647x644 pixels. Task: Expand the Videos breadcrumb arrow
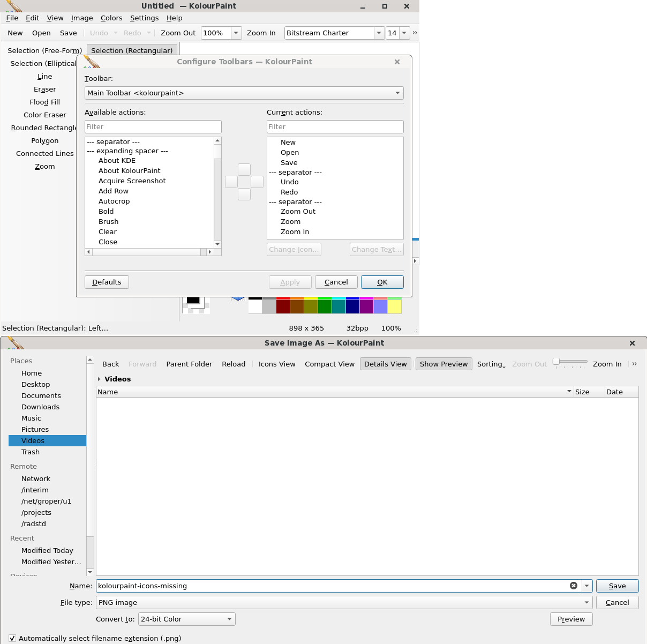coord(99,379)
